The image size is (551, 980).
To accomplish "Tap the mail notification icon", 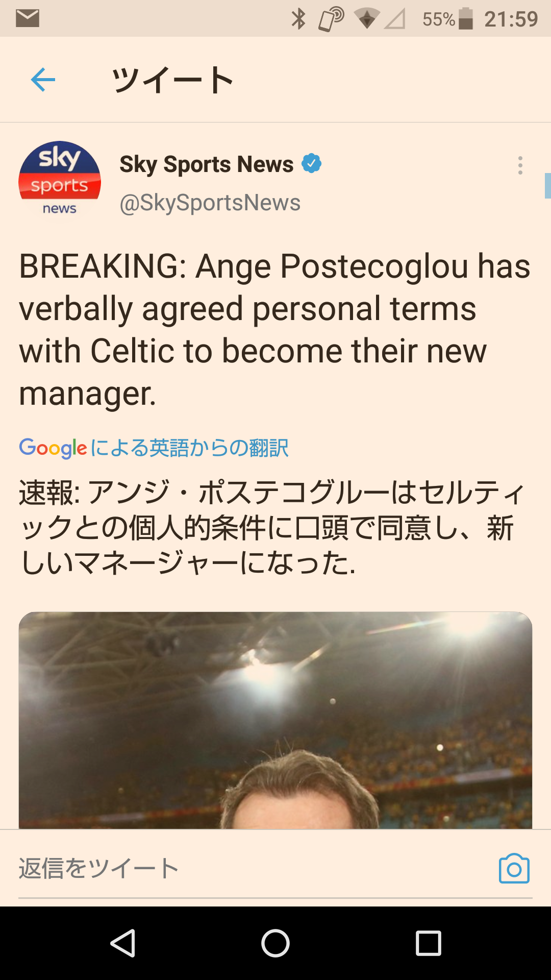I will tap(28, 18).
